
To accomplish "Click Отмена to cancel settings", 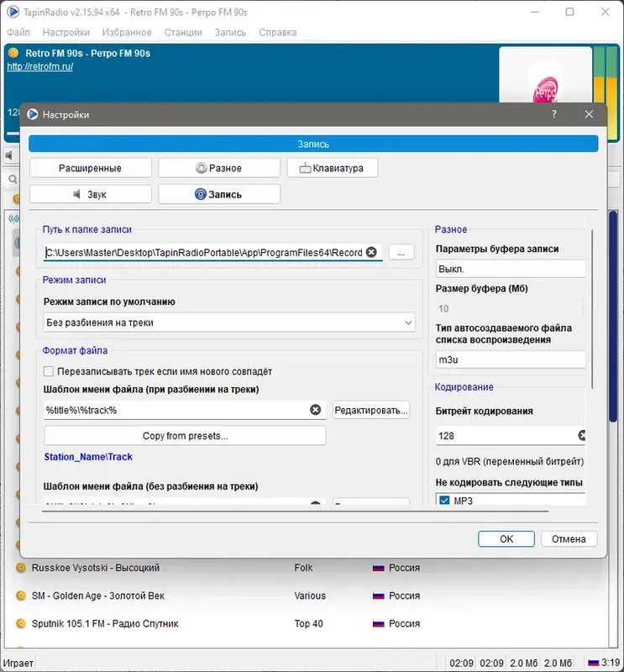I will tap(569, 538).
